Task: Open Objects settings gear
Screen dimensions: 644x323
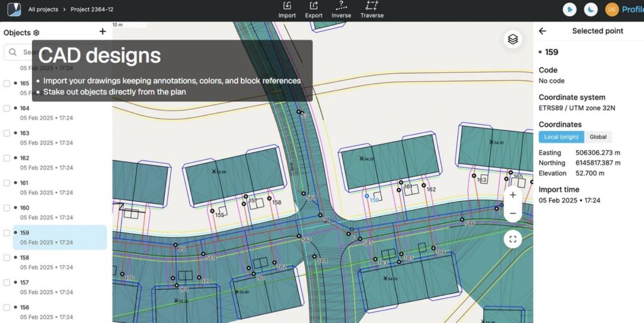Action: (x=36, y=33)
